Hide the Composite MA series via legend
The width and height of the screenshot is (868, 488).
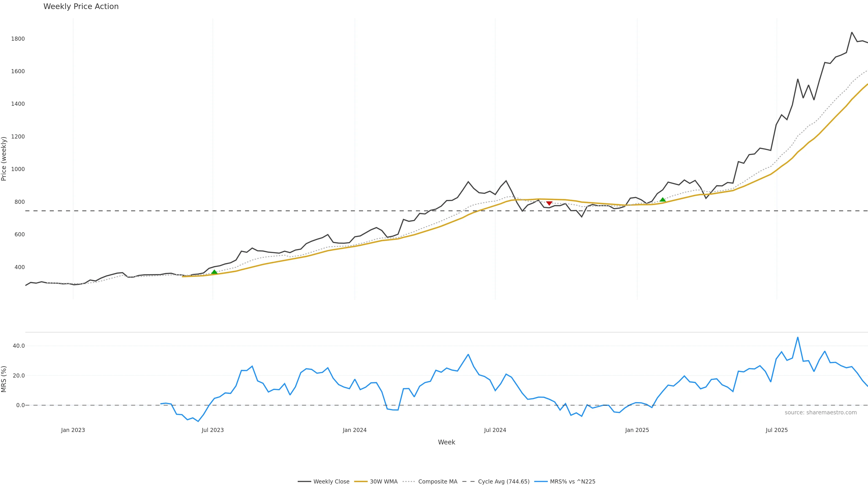[437, 482]
